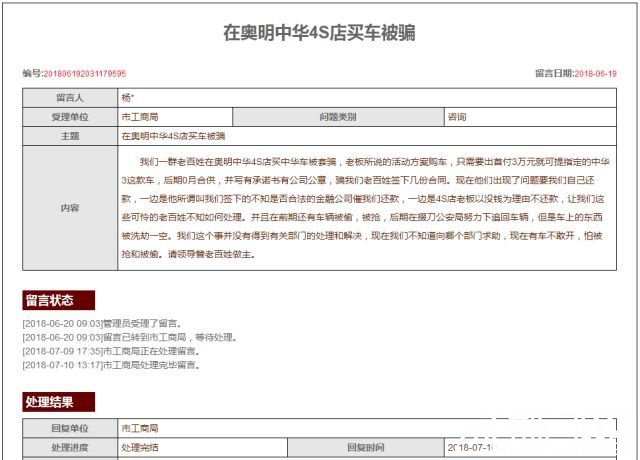Click the page title 在奥明中华4S店买车被骗
640x460 pixels.
[319, 33]
